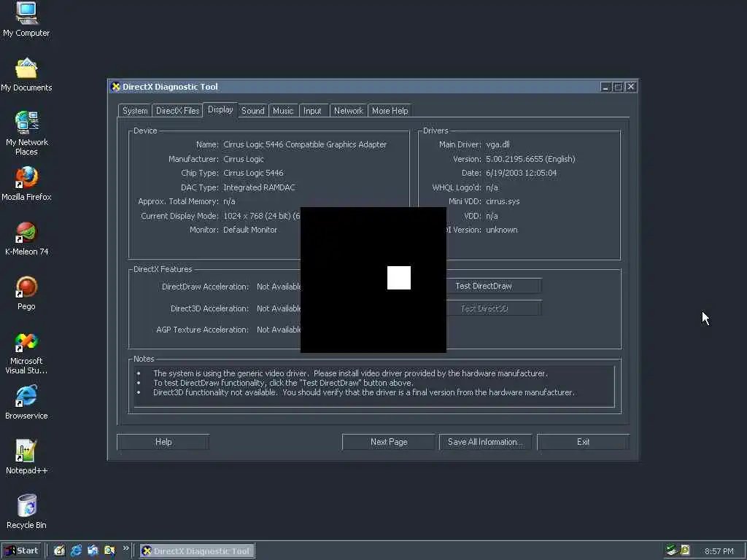The height and width of the screenshot is (560, 747).
Task: Click the Help button
Action: (163, 442)
